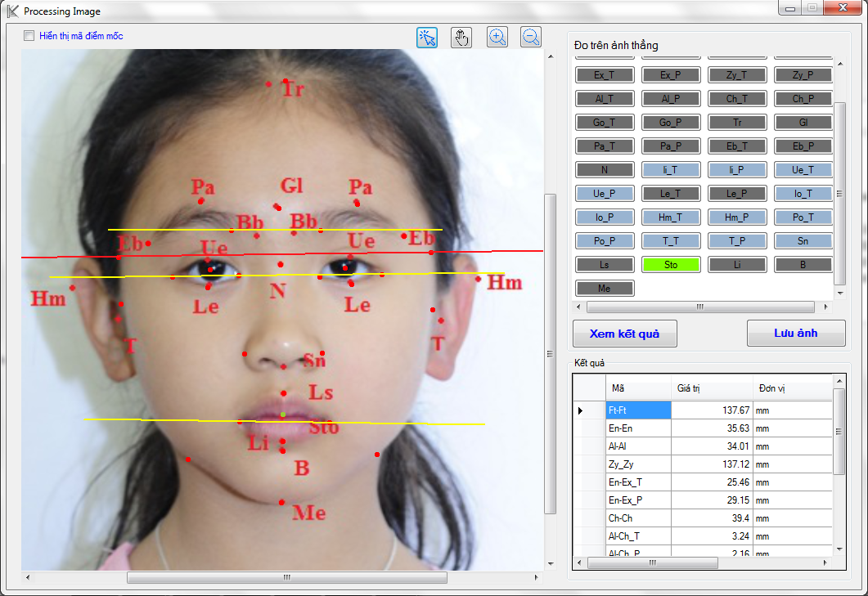The image size is (868, 596).
Task: Pick the Hm_T landmark button
Action: point(670,217)
